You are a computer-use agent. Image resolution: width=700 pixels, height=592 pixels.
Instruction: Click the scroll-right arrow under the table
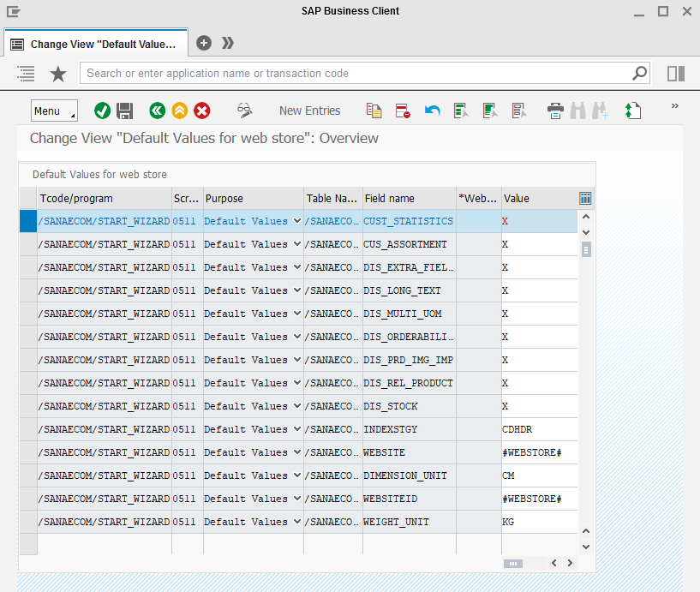point(570,563)
